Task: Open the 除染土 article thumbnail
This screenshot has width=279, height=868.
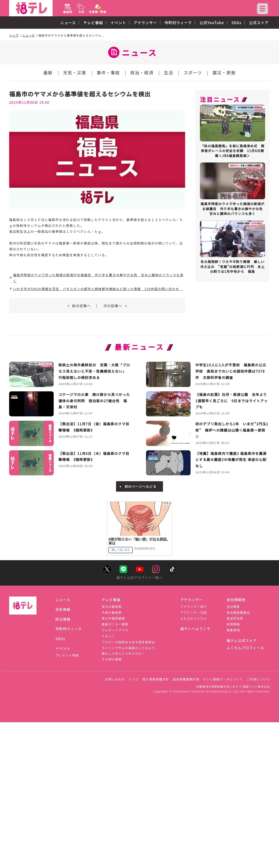Action: tap(31, 374)
